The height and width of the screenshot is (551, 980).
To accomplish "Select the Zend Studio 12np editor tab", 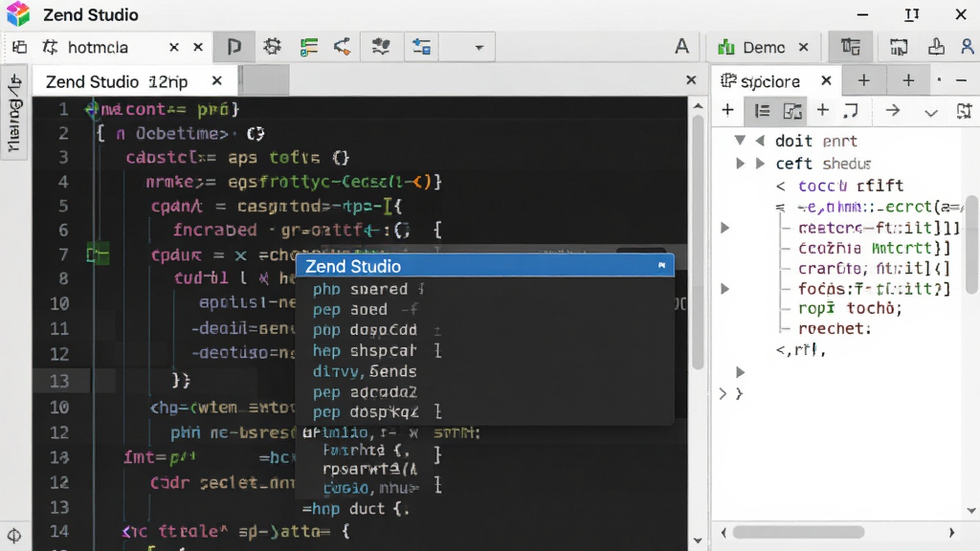I will coord(117,82).
